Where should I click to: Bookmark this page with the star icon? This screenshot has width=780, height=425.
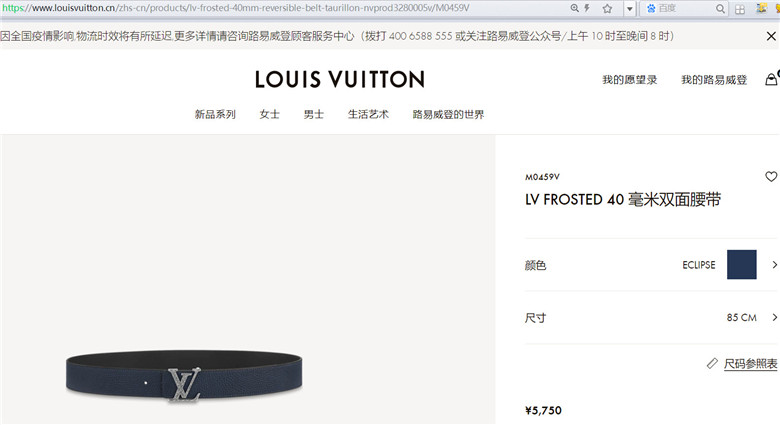(607, 8)
